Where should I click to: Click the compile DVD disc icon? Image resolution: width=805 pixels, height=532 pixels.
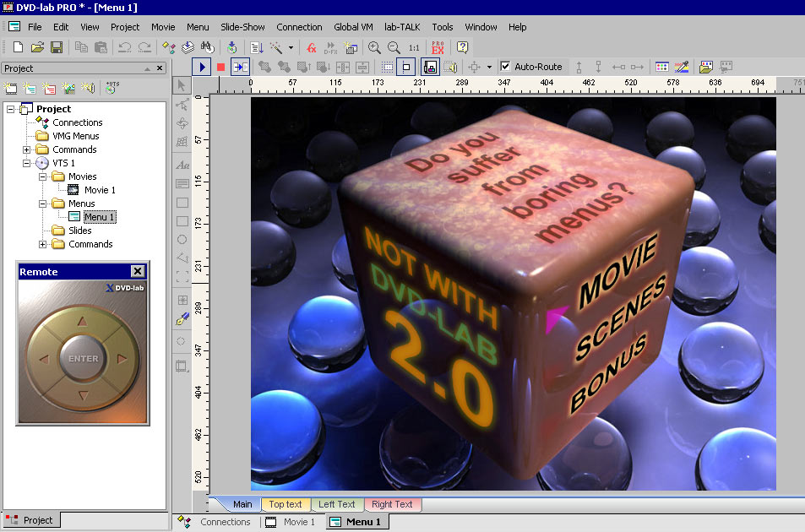coord(232,47)
